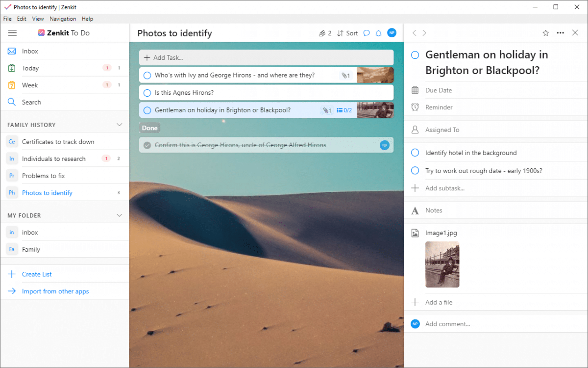Check subtask Identify hotel in the background
Viewport: 588px width, 368px height.
point(415,153)
